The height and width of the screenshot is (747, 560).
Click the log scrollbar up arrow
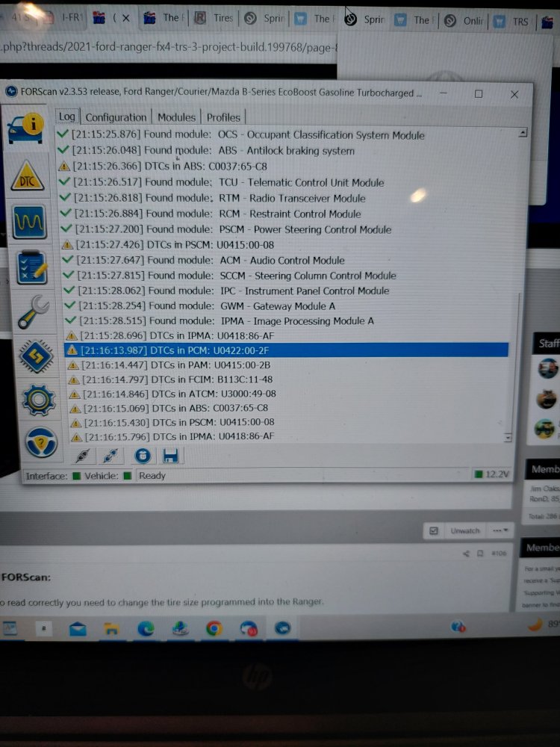[523, 132]
